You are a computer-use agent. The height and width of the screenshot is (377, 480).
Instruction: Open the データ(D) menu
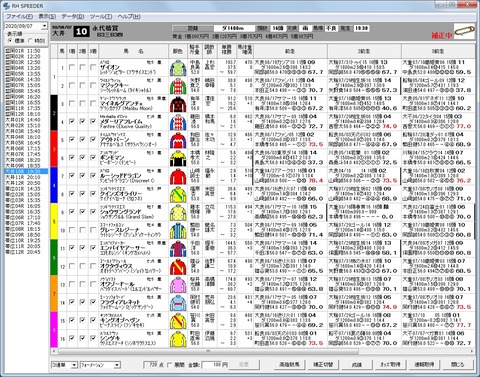tap(73, 16)
